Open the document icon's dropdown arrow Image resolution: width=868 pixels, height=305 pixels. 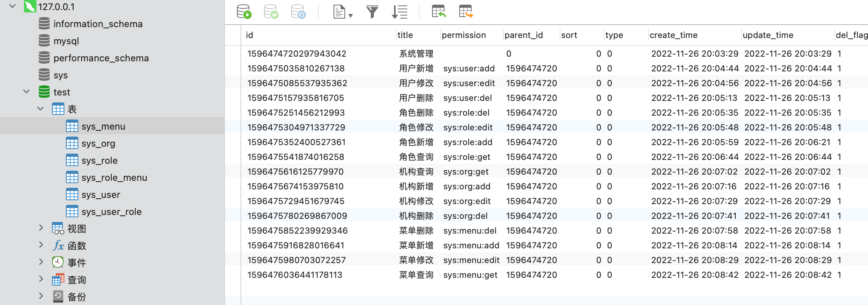(351, 16)
